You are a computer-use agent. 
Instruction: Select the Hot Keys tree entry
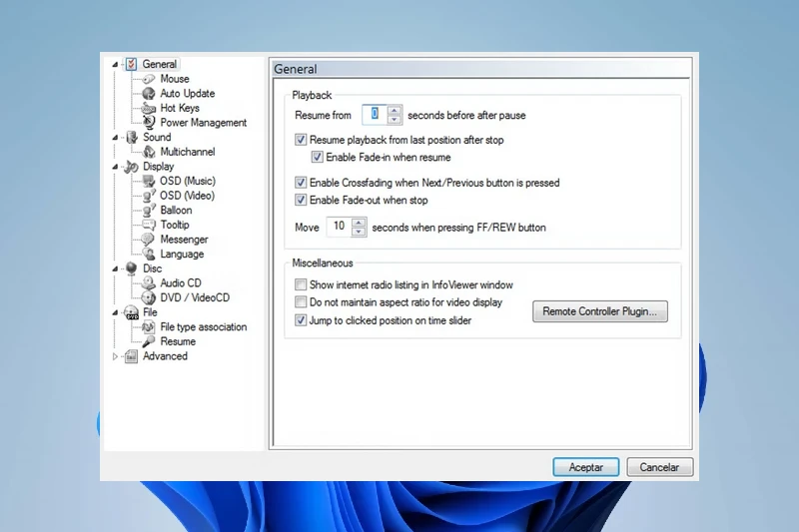click(180, 108)
